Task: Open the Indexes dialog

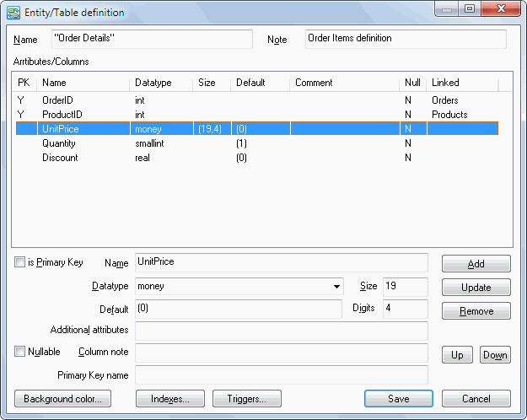Action: click(169, 399)
